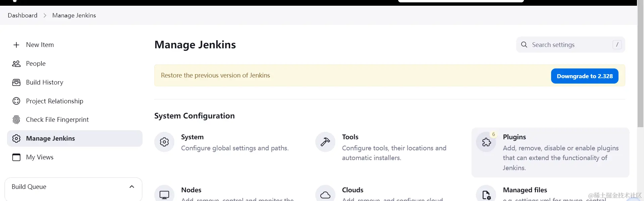
Task: Go to the Dashboard breadcrumb link
Action: (x=22, y=15)
